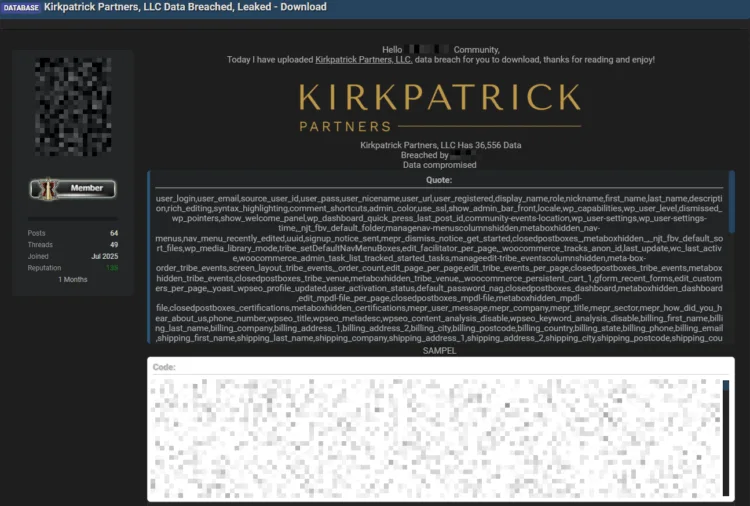Click the Joined date Jul 2025

point(104,256)
